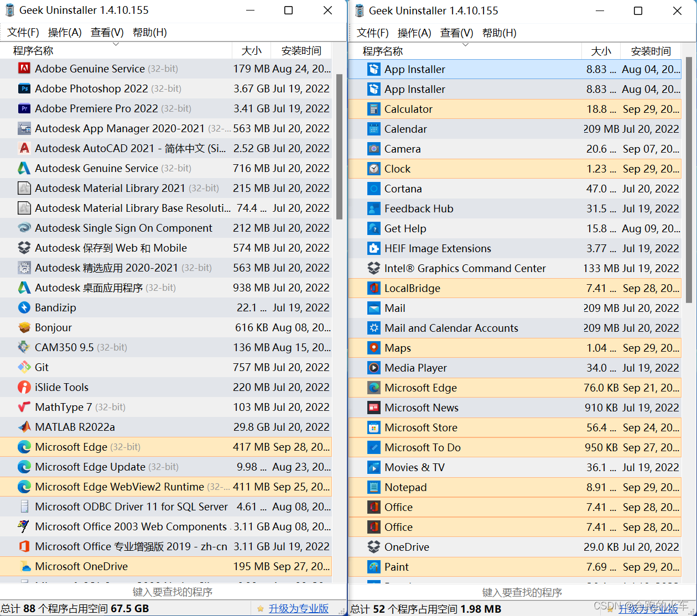
Task: Sort left list by 程序名称 column header
Action: 116,51
